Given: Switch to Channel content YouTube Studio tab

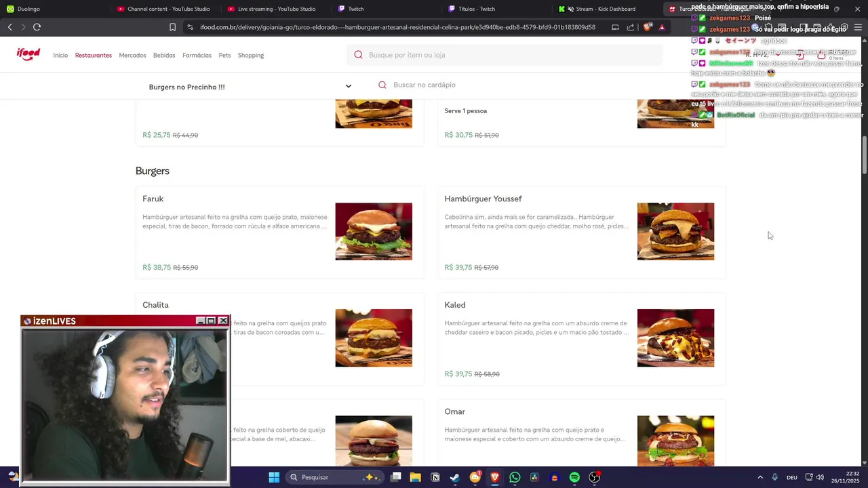Looking at the screenshot, I should click(x=163, y=9).
